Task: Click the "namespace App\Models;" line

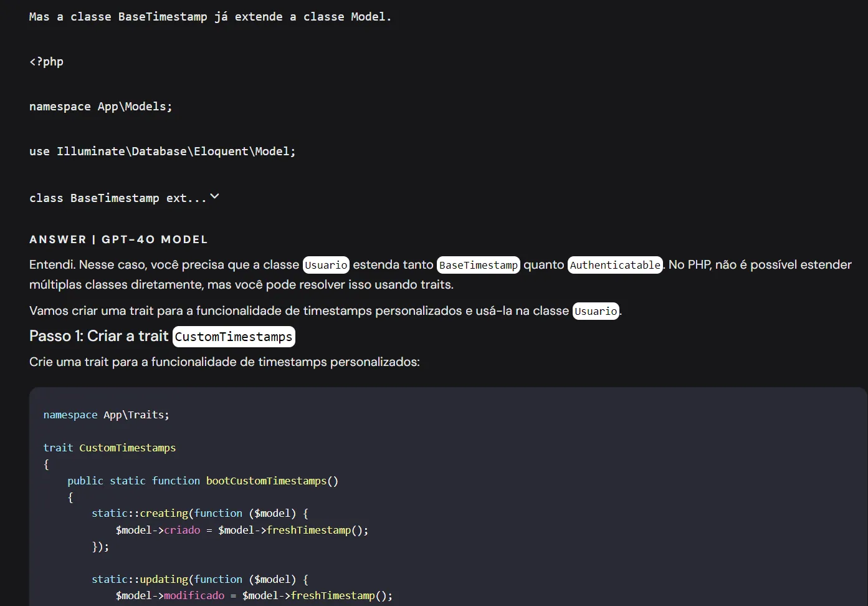Action: point(100,107)
